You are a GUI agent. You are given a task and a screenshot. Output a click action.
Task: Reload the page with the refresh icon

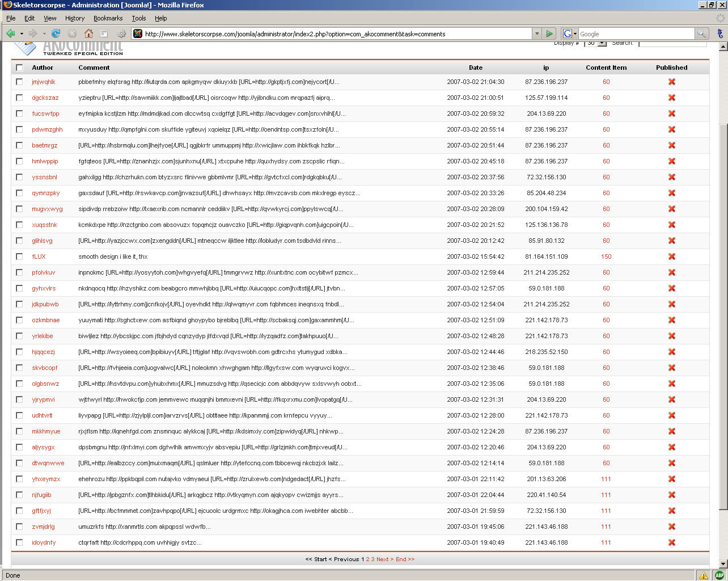56,33
